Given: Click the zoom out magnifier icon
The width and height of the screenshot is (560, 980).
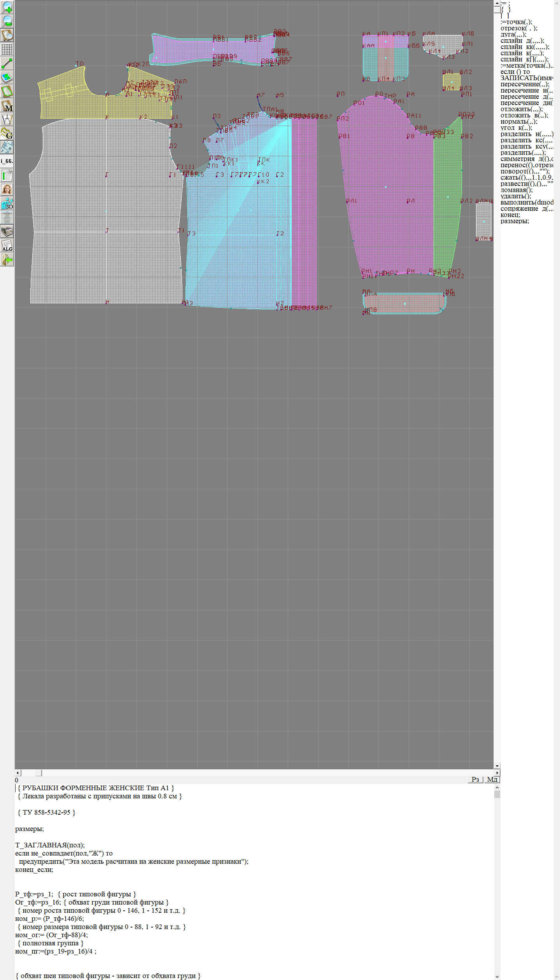Looking at the screenshot, I should click(x=7, y=21).
